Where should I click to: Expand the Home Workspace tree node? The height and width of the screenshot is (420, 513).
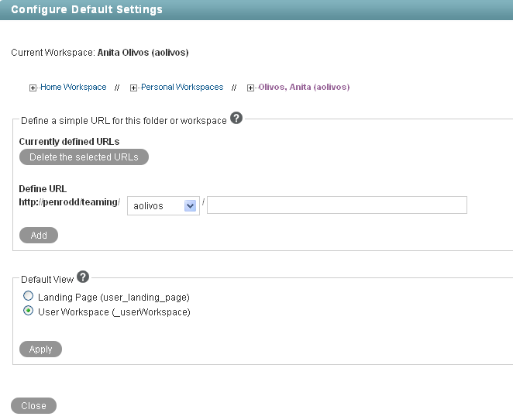(x=33, y=88)
